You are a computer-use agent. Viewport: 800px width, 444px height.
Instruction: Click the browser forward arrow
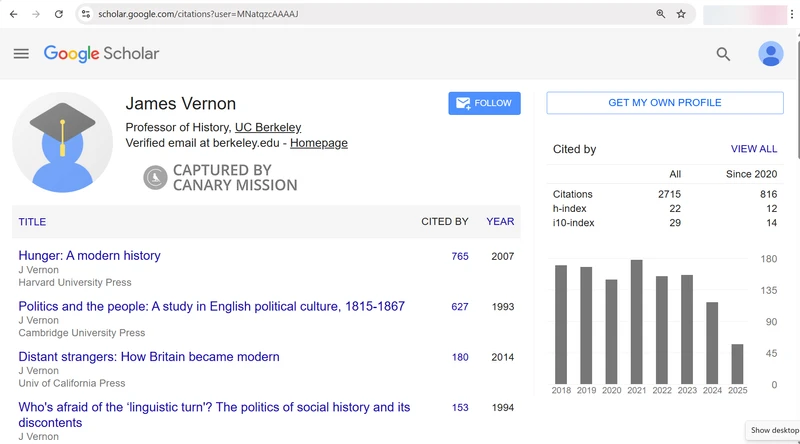point(36,14)
